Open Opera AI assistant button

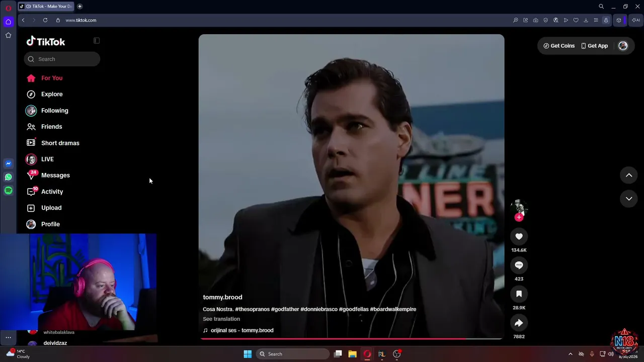(636, 20)
